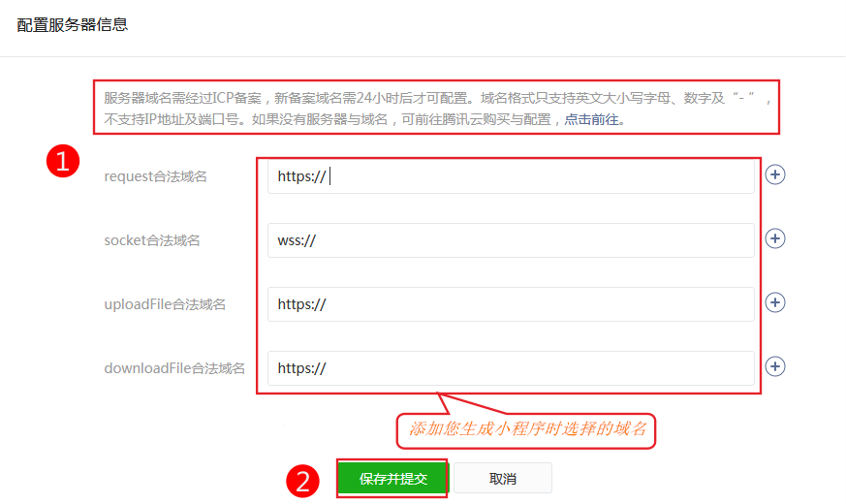Click the plus icon beside request合法域名 field

(x=775, y=174)
